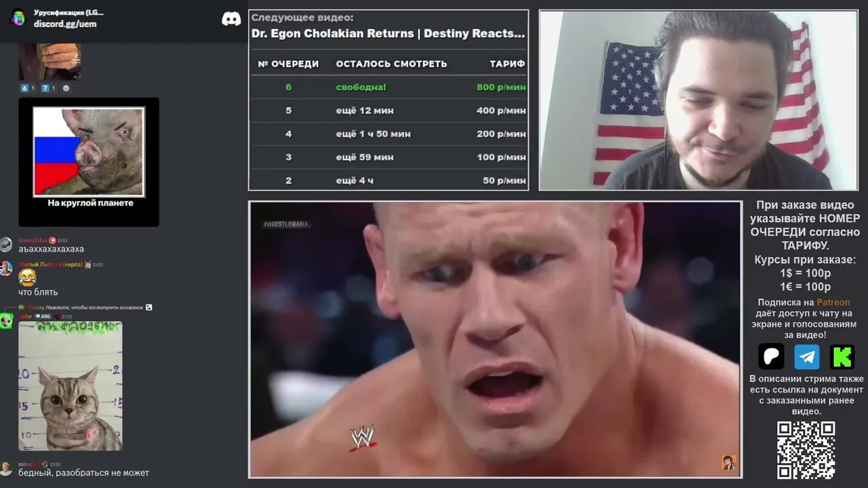Click the "100 р/мин" tariff

point(501,157)
